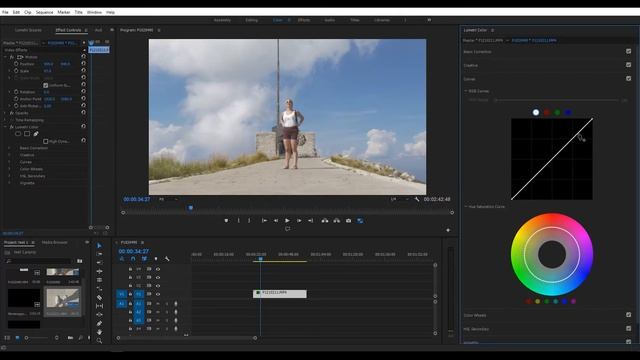Open Program monitor settings wrench

(x=417, y=199)
